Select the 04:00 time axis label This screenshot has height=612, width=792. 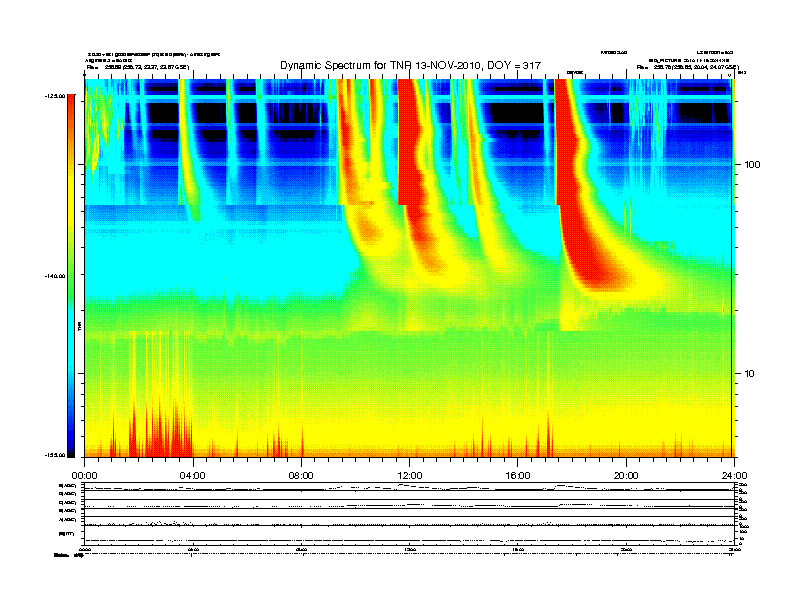[193, 476]
